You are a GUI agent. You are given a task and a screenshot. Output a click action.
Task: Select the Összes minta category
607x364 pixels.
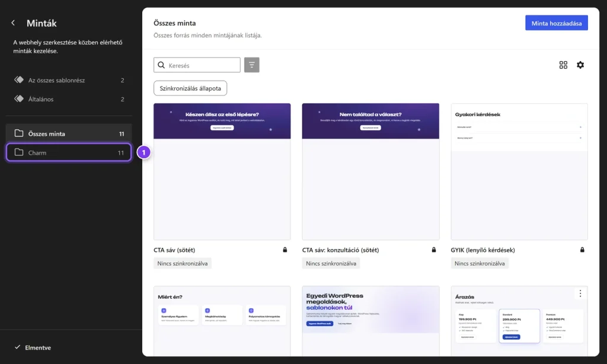[69, 133]
